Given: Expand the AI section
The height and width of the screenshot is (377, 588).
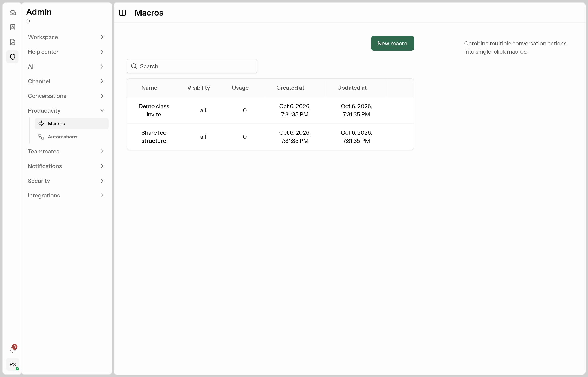Looking at the screenshot, I should pyautogui.click(x=66, y=66).
